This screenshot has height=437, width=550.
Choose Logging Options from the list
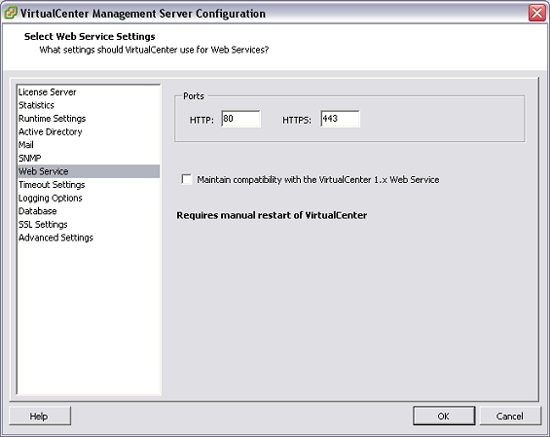coord(50,198)
